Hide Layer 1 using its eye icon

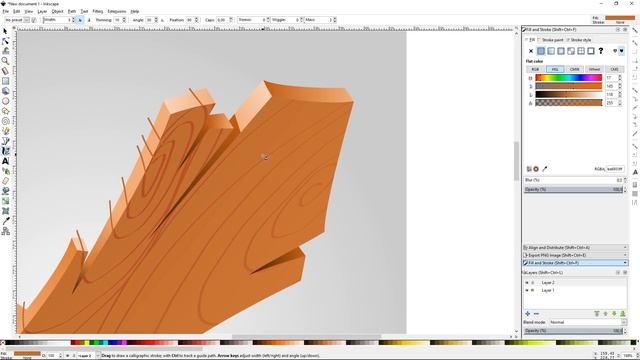tap(527, 290)
